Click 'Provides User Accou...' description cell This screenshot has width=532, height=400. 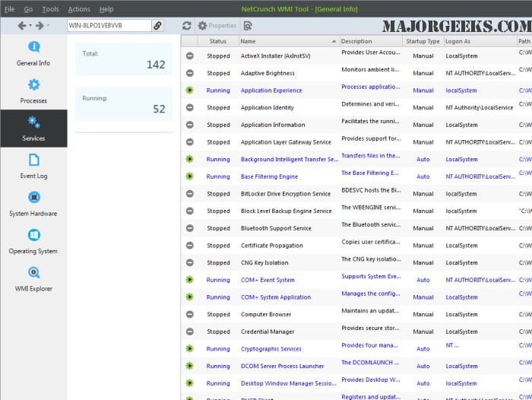coord(371,52)
